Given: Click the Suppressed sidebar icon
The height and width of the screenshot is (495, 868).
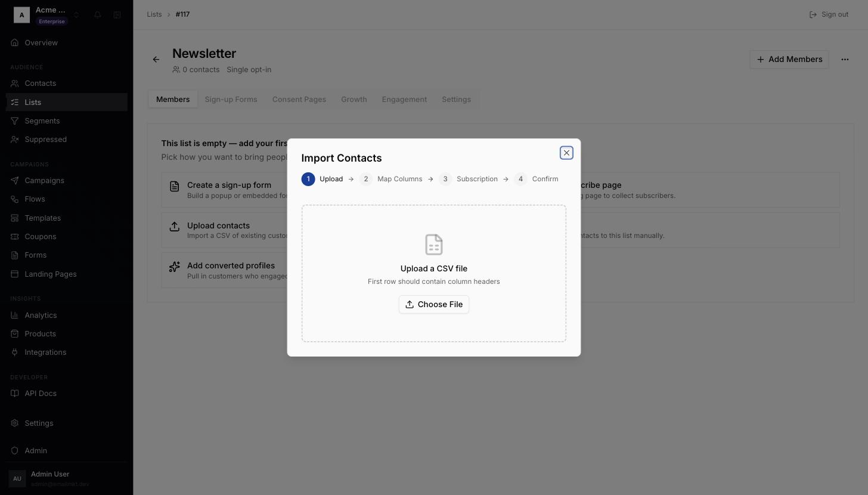Looking at the screenshot, I should 15,139.
